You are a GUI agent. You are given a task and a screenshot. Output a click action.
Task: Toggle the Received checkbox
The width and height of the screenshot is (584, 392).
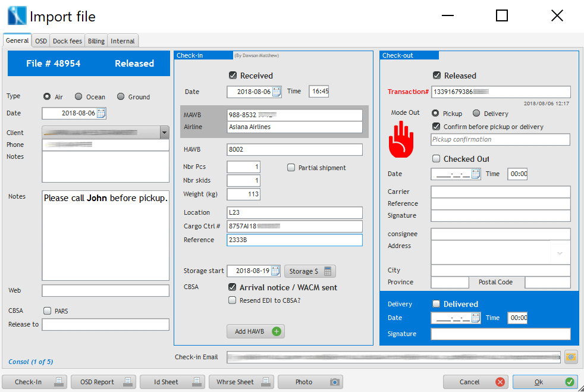(x=233, y=76)
